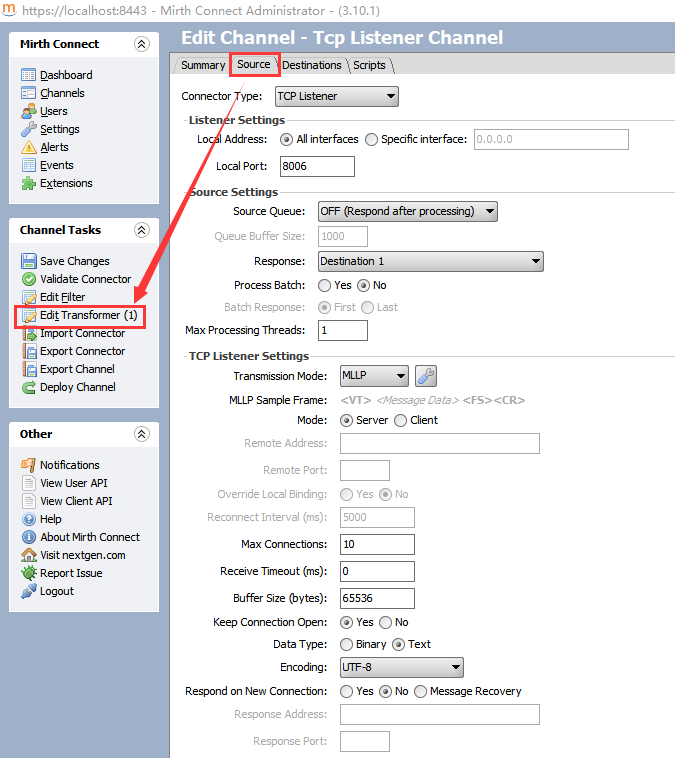Click the Import Connector icon
Screen dimensions: 675x758
(29, 333)
